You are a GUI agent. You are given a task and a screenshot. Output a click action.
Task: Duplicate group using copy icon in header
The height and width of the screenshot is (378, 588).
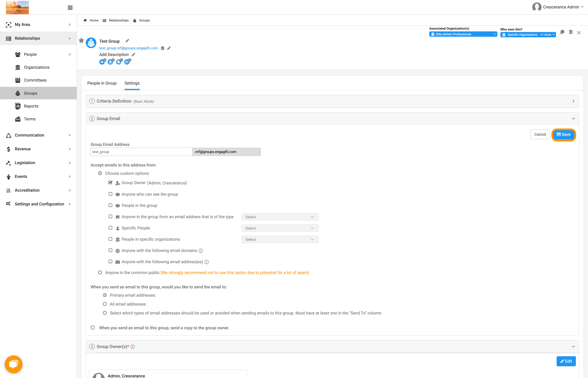562,32
